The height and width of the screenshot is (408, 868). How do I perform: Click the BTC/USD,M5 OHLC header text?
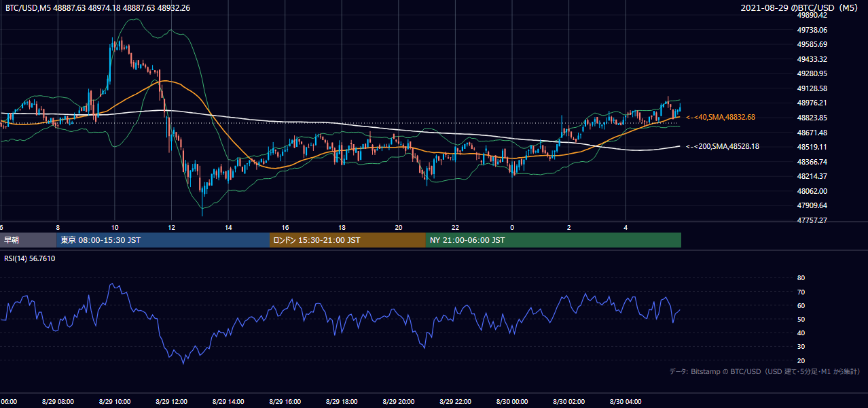pos(98,7)
